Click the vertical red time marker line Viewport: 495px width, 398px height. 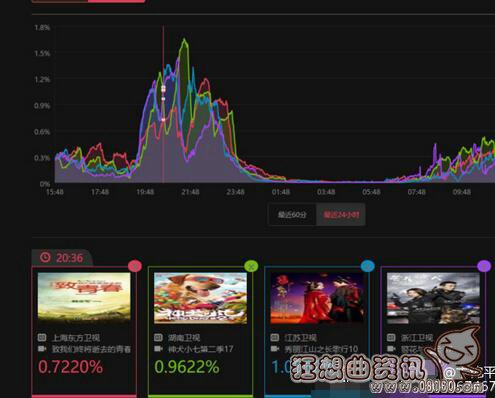pos(163,104)
